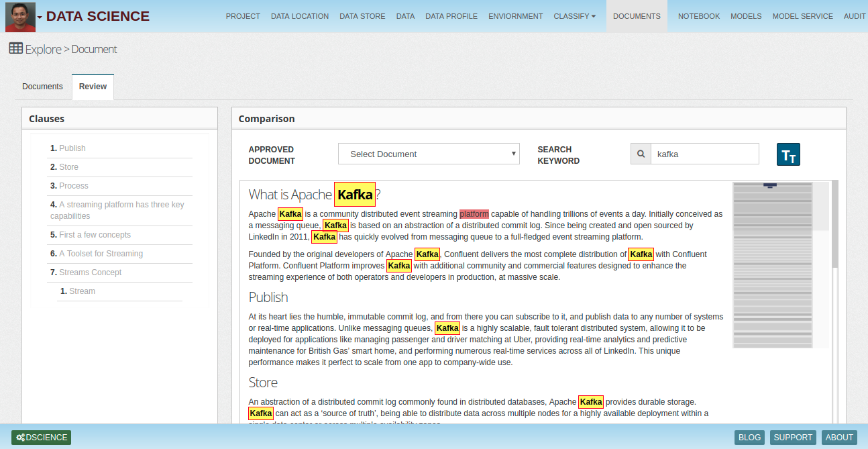Image resolution: width=868 pixels, height=449 pixels.
Task: Open the ENVIORNMENT nav item
Action: (516, 16)
